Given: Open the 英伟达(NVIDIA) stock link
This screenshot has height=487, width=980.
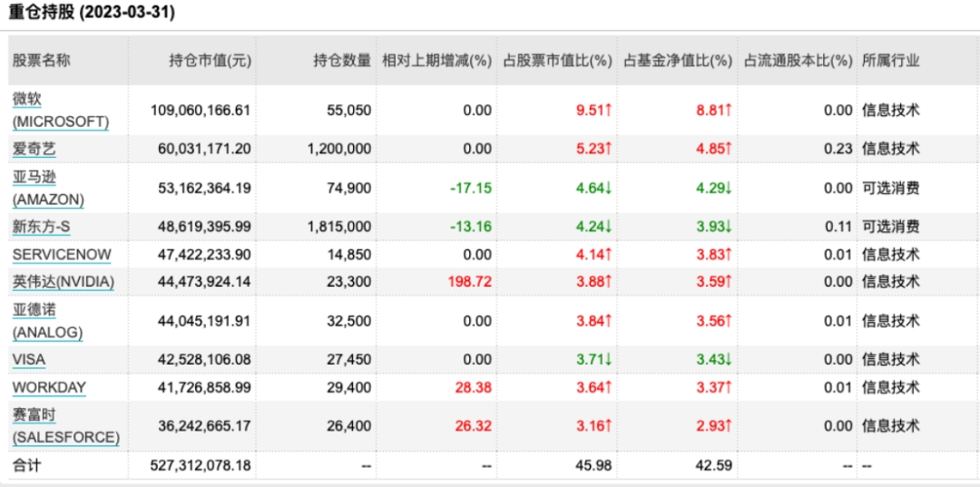Looking at the screenshot, I should pyautogui.click(x=64, y=282).
